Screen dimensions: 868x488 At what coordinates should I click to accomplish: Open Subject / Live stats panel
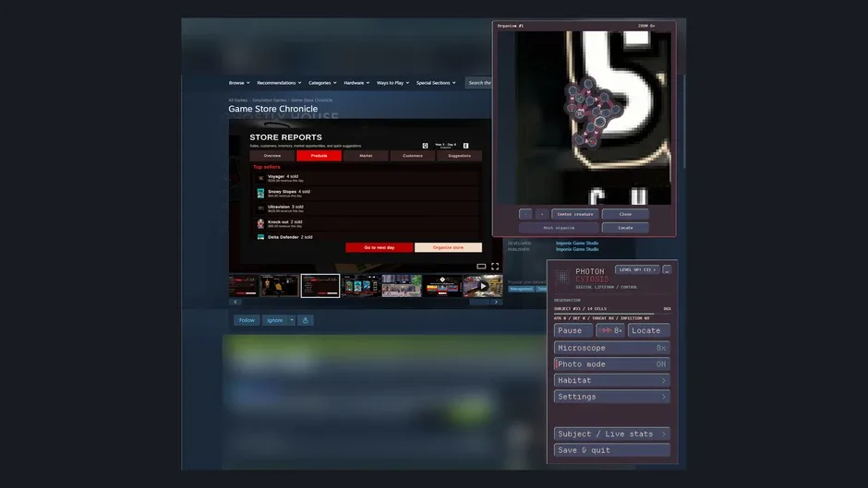click(x=611, y=434)
